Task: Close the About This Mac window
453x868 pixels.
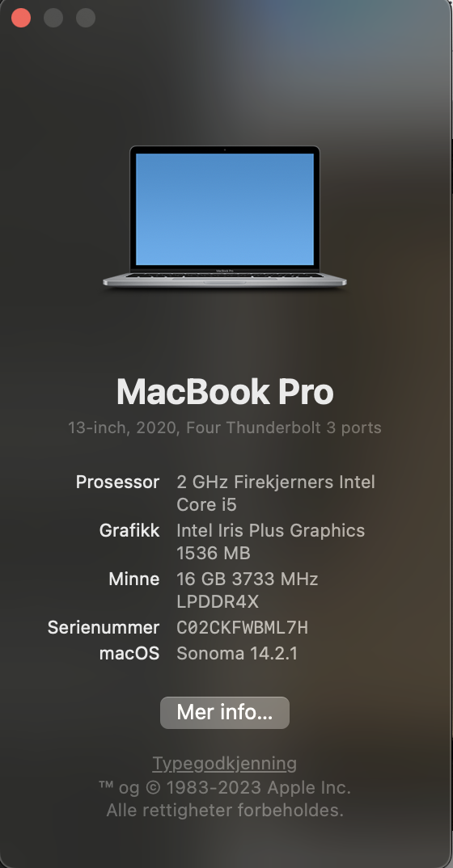Action: pyautogui.click(x=21, y=18)
